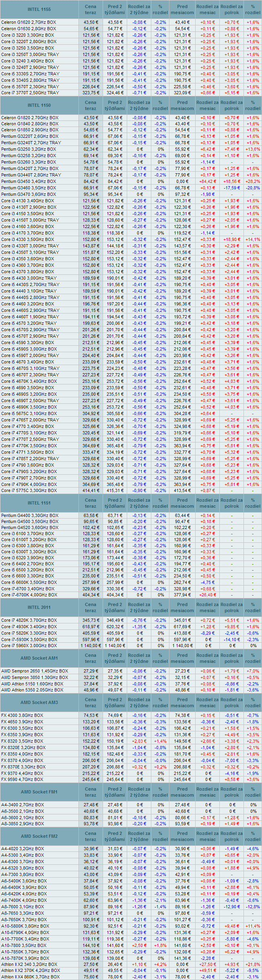
Task: Click A8-3850 2,9GHz BOX name
Action: pos(22,824)
